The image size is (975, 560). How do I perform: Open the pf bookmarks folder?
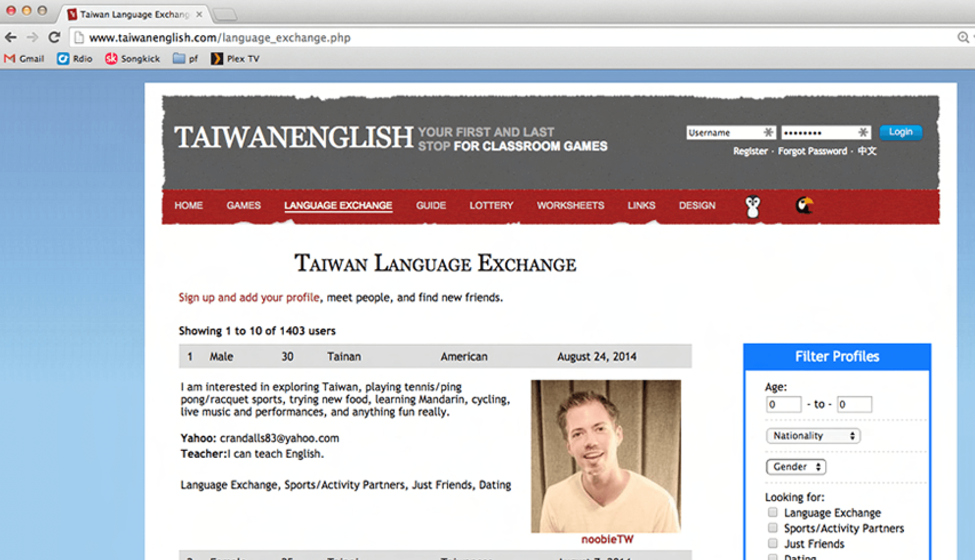point(185,59)
